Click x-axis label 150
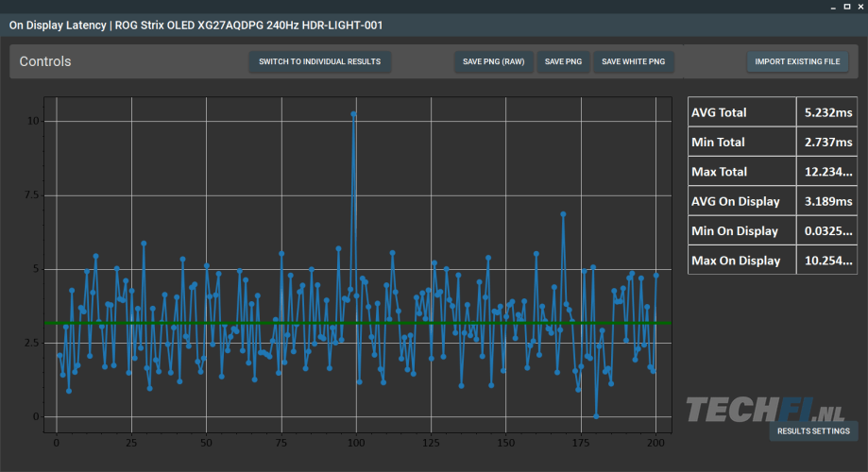Viewport: 868px width, 472px height. 505,443
